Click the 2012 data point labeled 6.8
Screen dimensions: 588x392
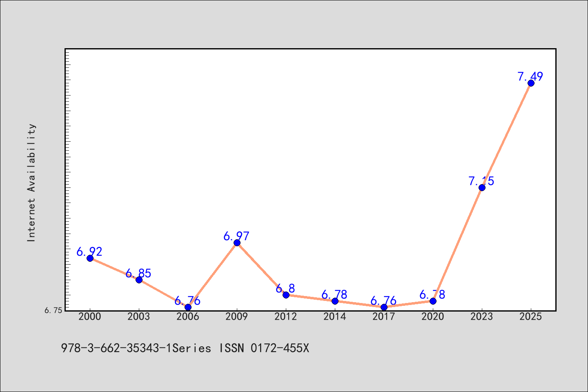click(x=286, y=295)
